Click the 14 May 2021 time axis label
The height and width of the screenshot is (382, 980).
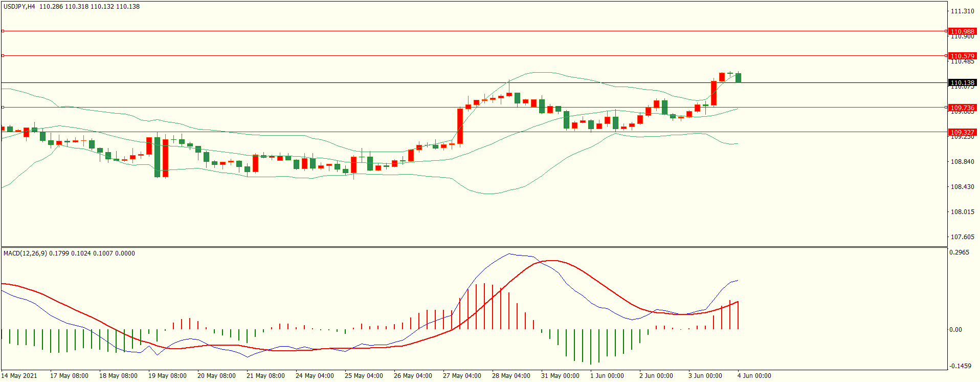pyautogui.click(x=19, y=376)
